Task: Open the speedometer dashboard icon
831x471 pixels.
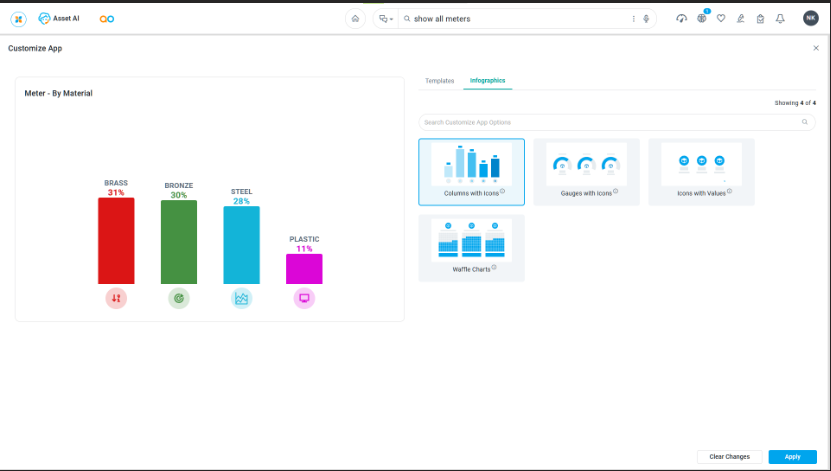Action: pos(681,19)
